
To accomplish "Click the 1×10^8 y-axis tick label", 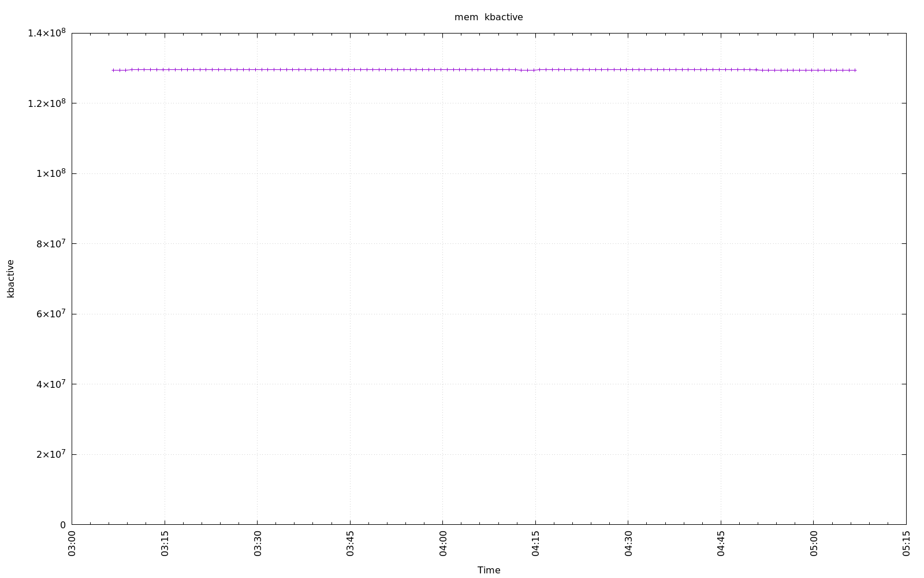I will click(x=50, y=173).
